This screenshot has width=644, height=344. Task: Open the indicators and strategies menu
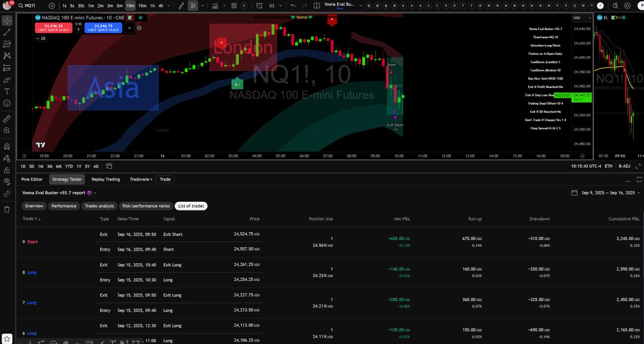point(215,5)
